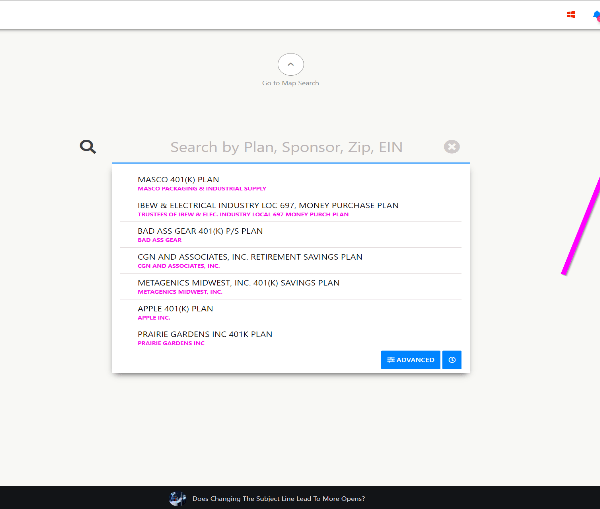Focus the Search by Plan, Sponsor, Zip, EIN field

pos(286,147)
